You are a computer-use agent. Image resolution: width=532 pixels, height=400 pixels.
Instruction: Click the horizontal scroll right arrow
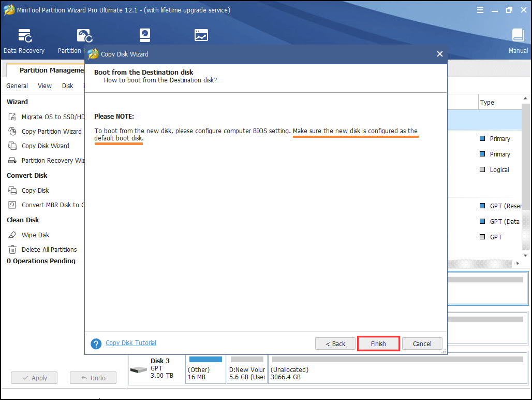(518, 263)
